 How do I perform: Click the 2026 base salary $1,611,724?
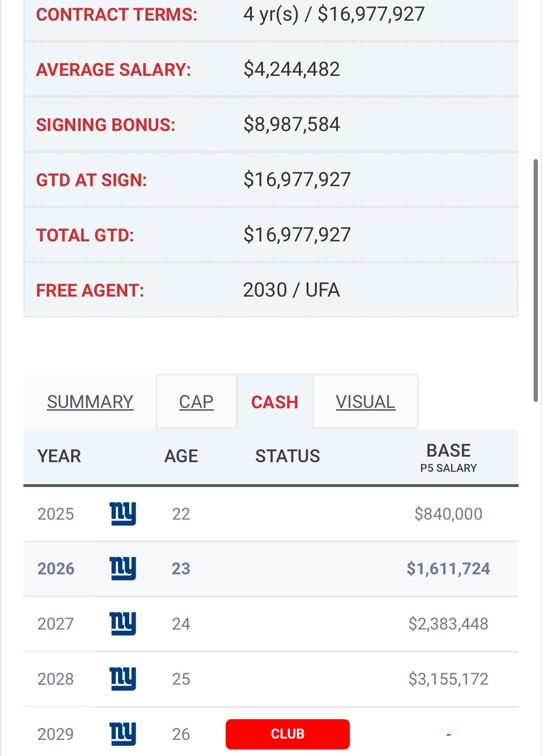click(x=448, y=569)
